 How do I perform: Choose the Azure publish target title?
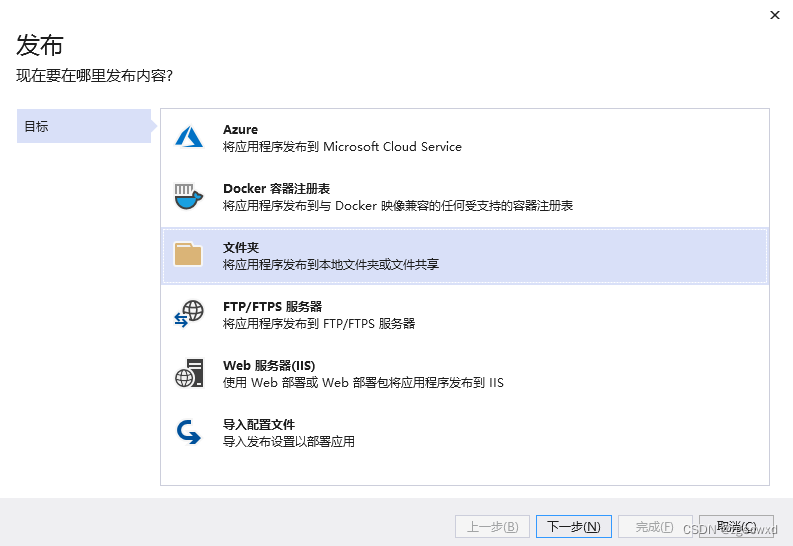tap(240, 130)
